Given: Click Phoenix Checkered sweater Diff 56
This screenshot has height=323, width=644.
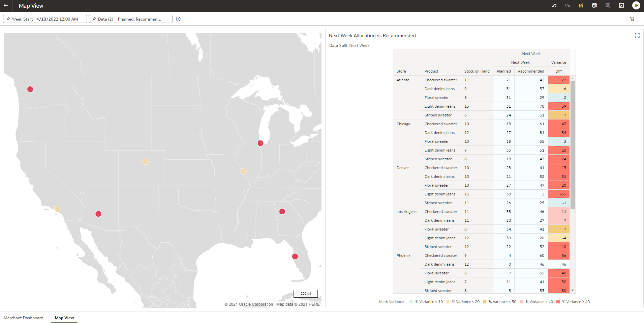Looking at the screenshot, I should pyautogui.click(x=559, y=255).
